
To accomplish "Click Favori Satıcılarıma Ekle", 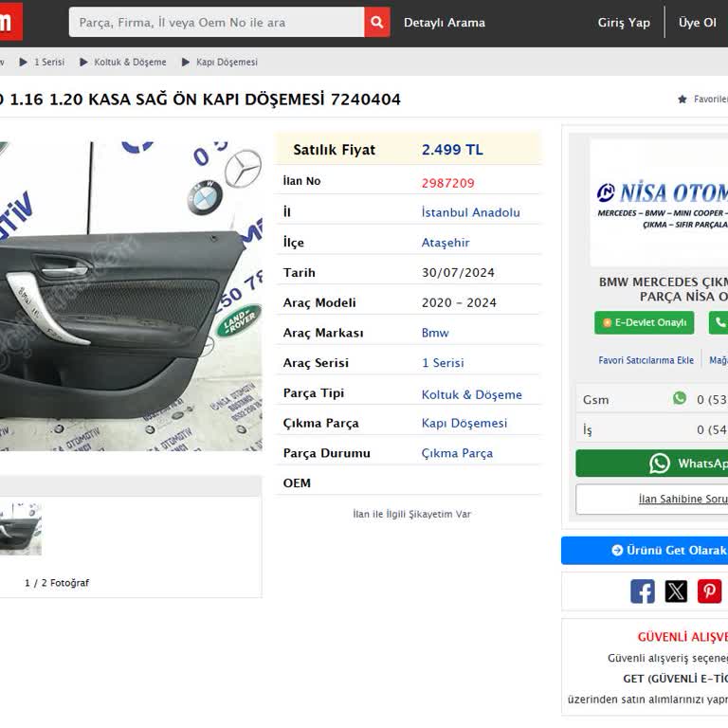I will 646,360.
